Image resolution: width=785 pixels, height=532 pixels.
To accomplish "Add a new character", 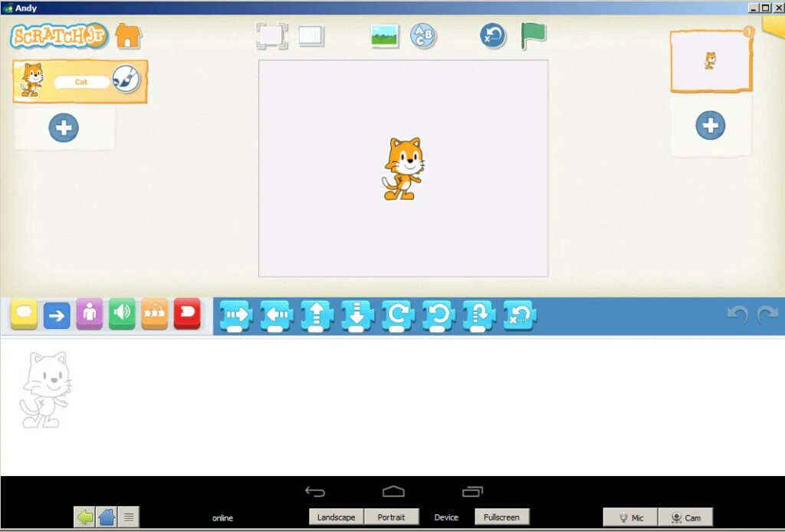I will (64, 127).
